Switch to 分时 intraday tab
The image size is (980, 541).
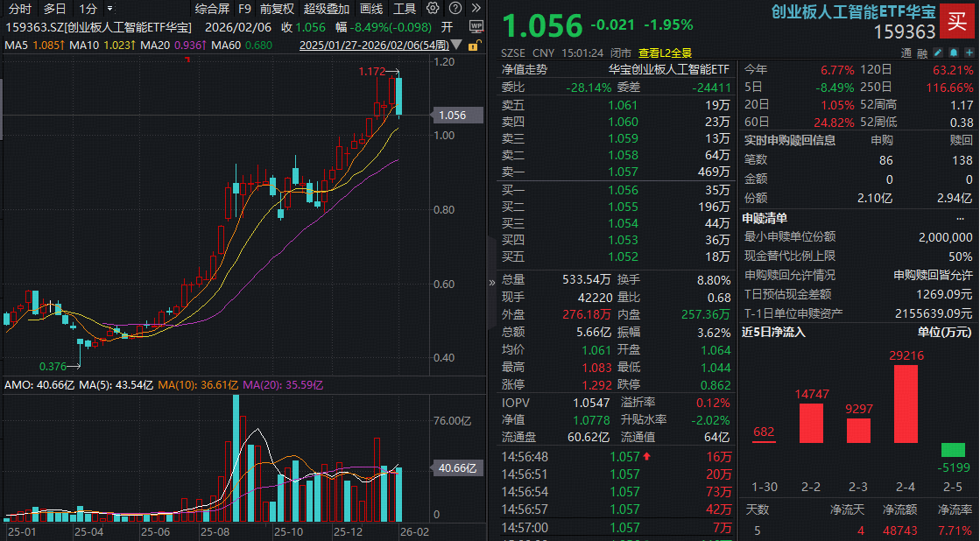(x=19, y=9)
